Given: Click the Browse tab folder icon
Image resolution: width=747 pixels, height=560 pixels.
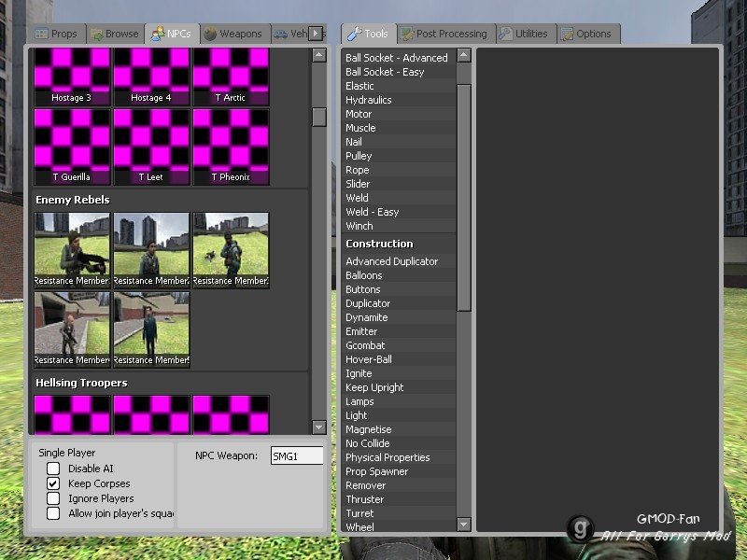Looking at the screenshot, I should click(97, 35).
